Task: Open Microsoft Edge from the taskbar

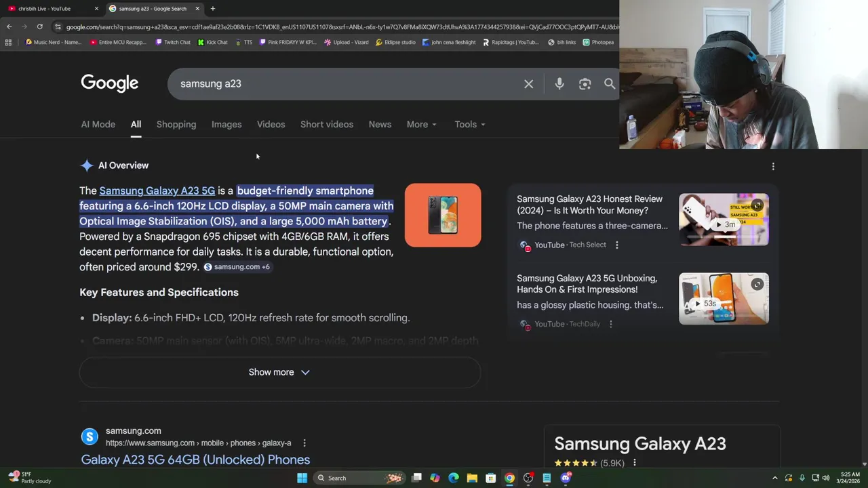Action: tap(454, 478)
